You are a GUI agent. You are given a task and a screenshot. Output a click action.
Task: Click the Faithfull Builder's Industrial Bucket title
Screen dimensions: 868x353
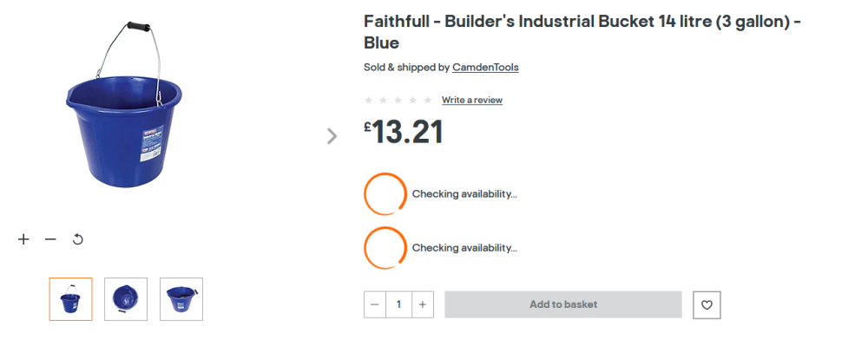pyautogui.click(x=583, y=32)
